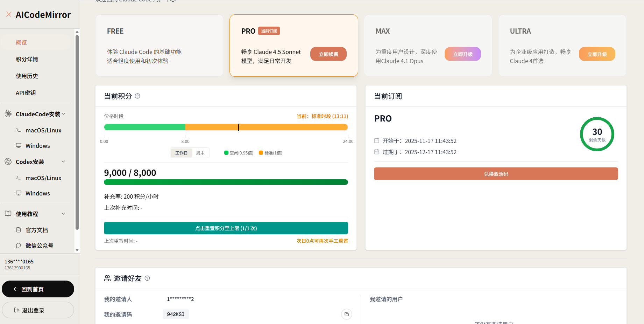Image resolution: width=644 pixels, height=324 pixels.
Task: Select the 工作日 time period toggle
Action: [182, 153]
